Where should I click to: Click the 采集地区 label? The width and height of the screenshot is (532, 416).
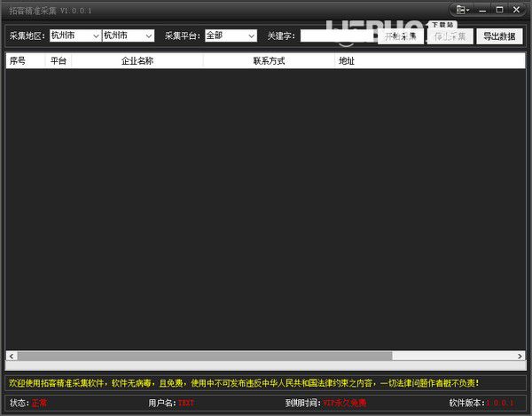point(27,36)
